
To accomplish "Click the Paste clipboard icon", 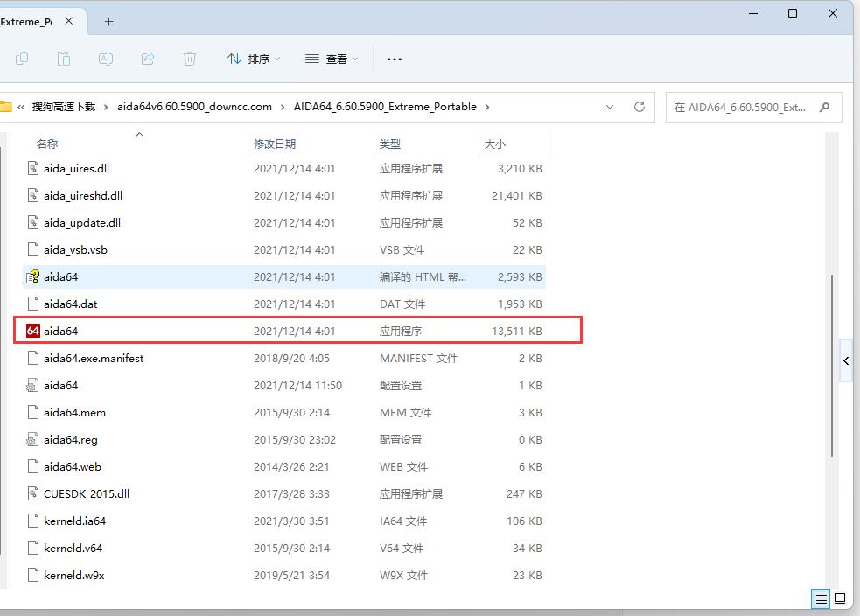I will (x=64, y=59).
